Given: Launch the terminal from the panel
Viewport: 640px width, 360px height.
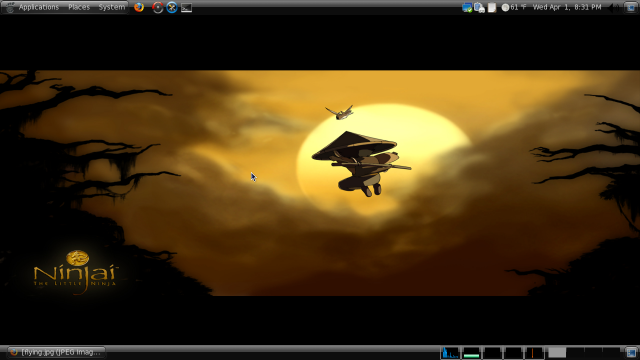Looking at the screenshot, I should pos(187,7).
